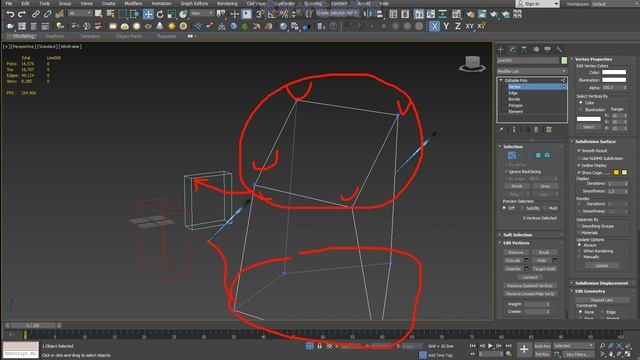Open Select by Name dialog icon
Viewport: 640px width, 360px height.
[x=111, y=14]
